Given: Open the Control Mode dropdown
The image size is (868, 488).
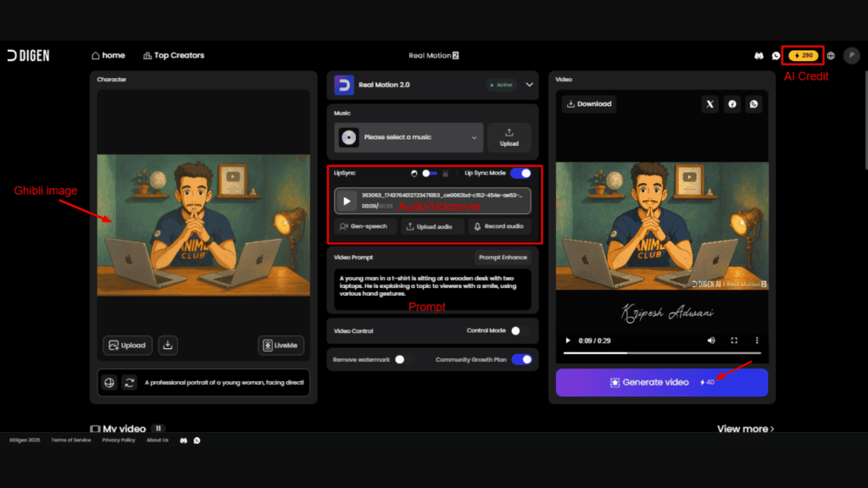Looking at the screenshot, I should [x=517, y=330].
